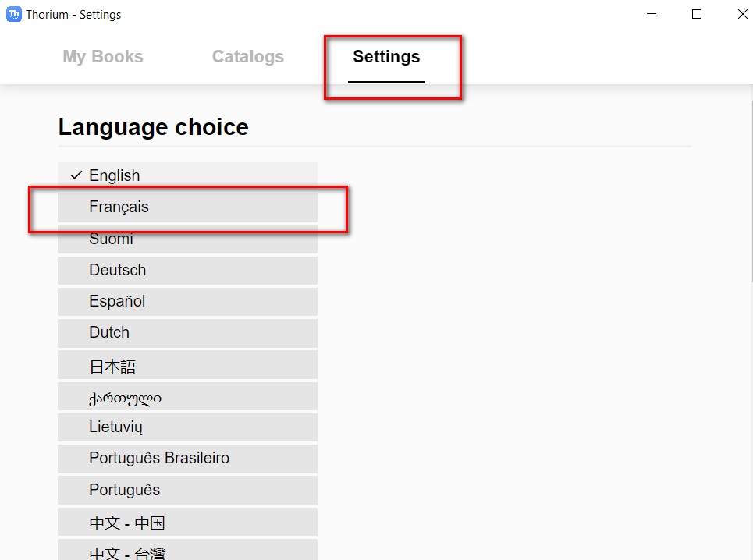Click the Thorium app icon in title bar

point(13,14)
